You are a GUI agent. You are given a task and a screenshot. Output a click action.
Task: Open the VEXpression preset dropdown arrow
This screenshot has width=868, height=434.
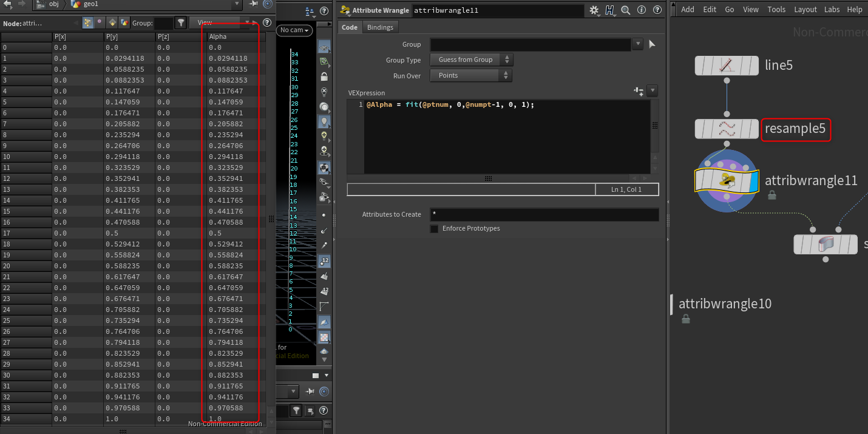[x=653, y=91]
